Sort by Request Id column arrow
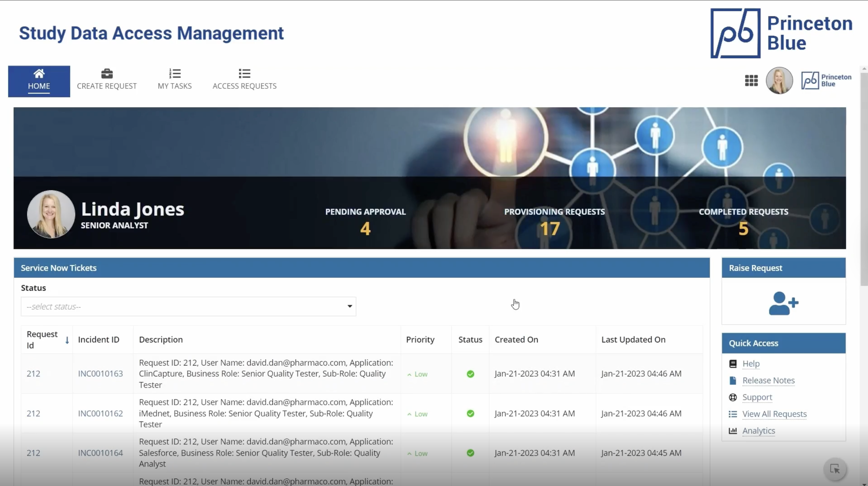 click(x=67, y=340)
